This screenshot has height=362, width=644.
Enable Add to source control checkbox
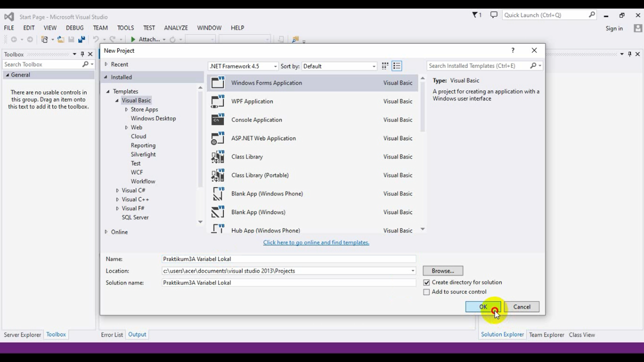(427, 292)
